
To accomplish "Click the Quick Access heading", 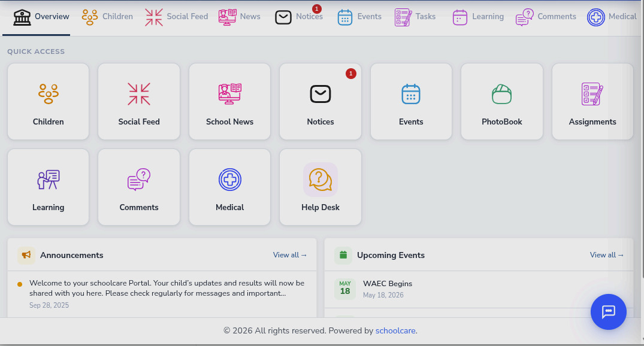I will 36,51.
